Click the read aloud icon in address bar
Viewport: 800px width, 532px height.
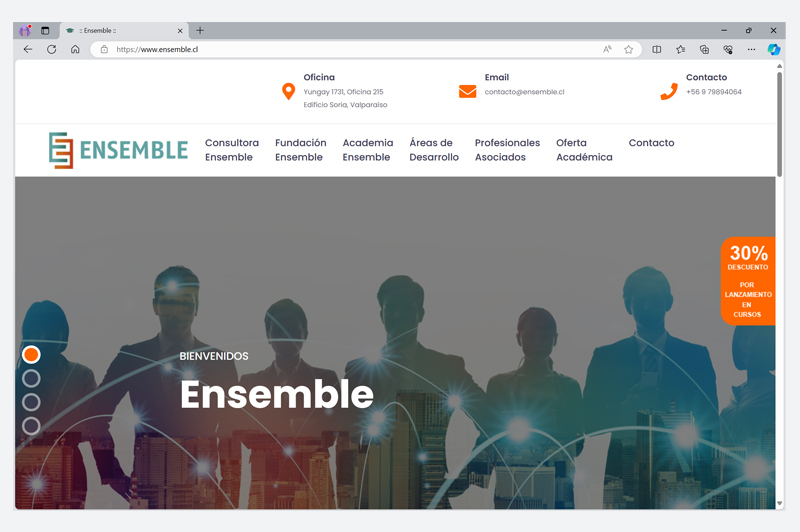point(607,49)
